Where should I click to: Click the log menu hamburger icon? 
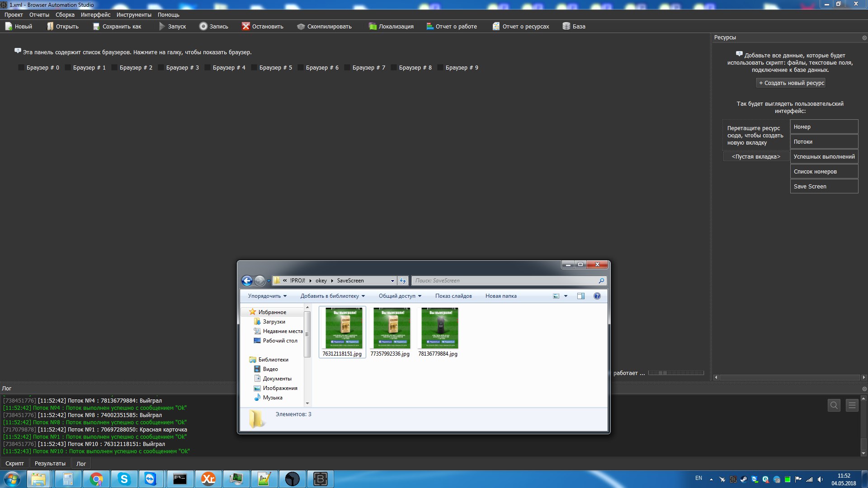tap(852, 405)
